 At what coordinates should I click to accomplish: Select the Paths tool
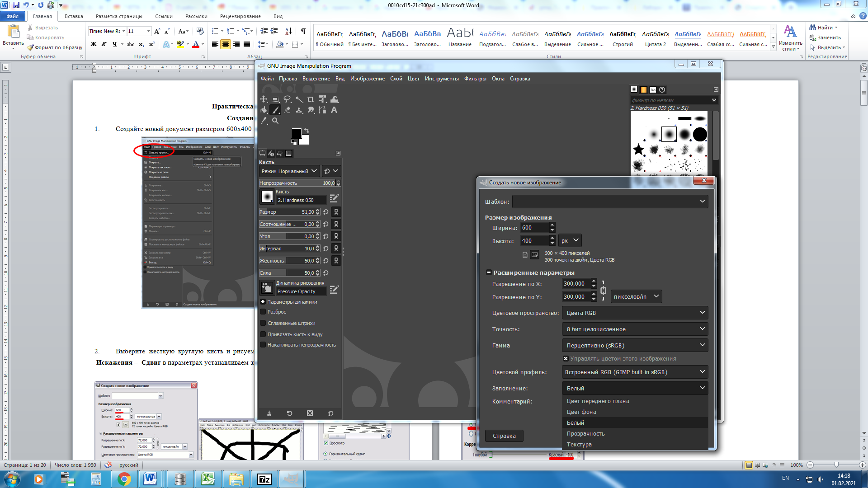[x=322, y=110]
